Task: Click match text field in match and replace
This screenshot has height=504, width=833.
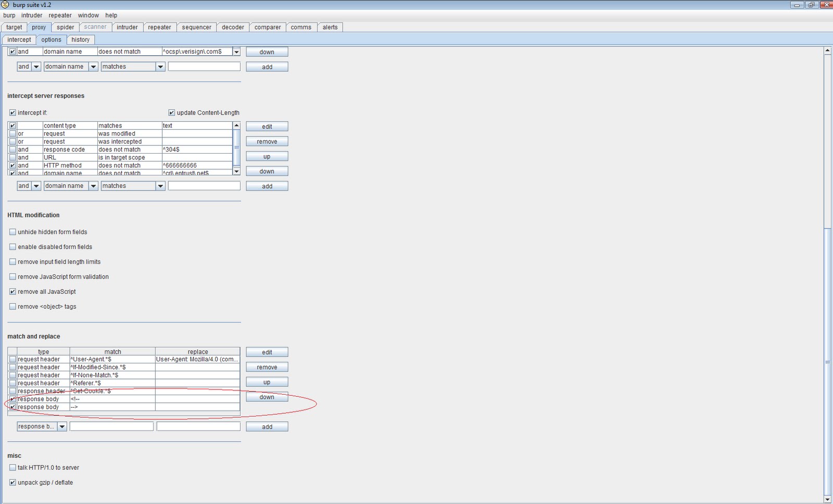Action: click(111, 426)
